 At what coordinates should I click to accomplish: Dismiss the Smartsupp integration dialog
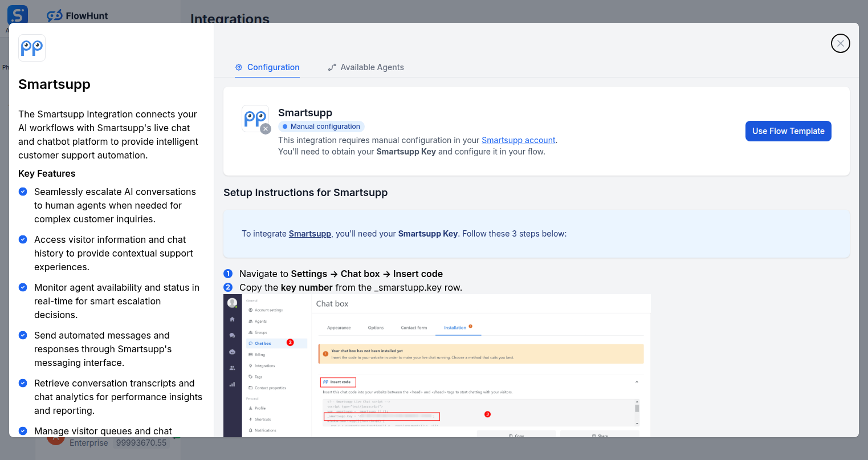coord(840,43)
